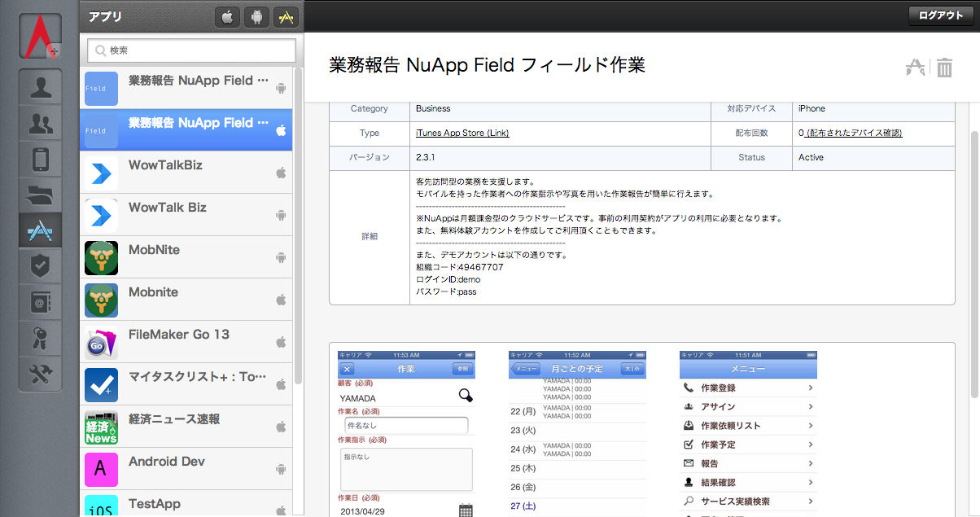
Task: Toggle the Apple iOS apps filter
Action: tap(227, 16)
